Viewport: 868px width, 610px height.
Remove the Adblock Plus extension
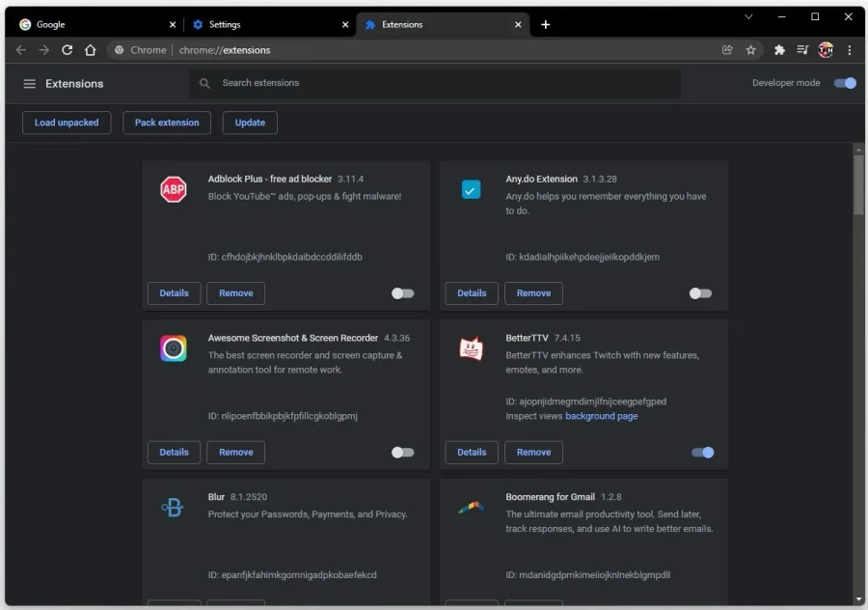(x=236, y=293)
